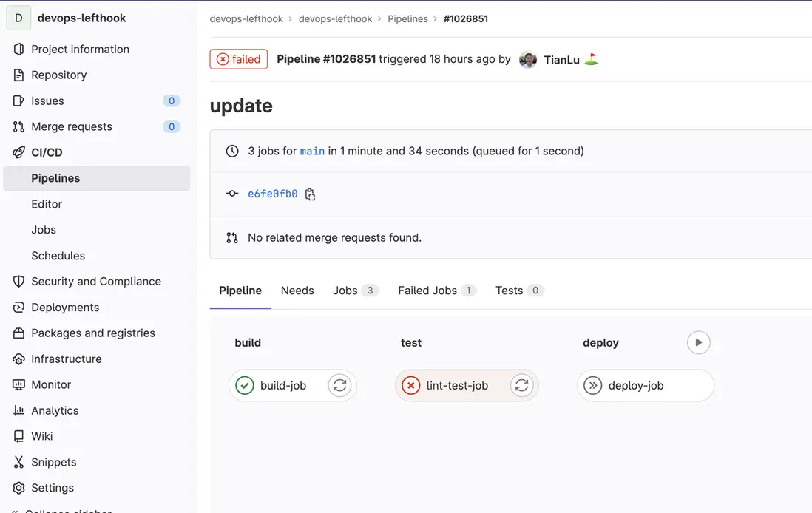
Task: Click the skipped deploy-job status icon
Action: 592,385
